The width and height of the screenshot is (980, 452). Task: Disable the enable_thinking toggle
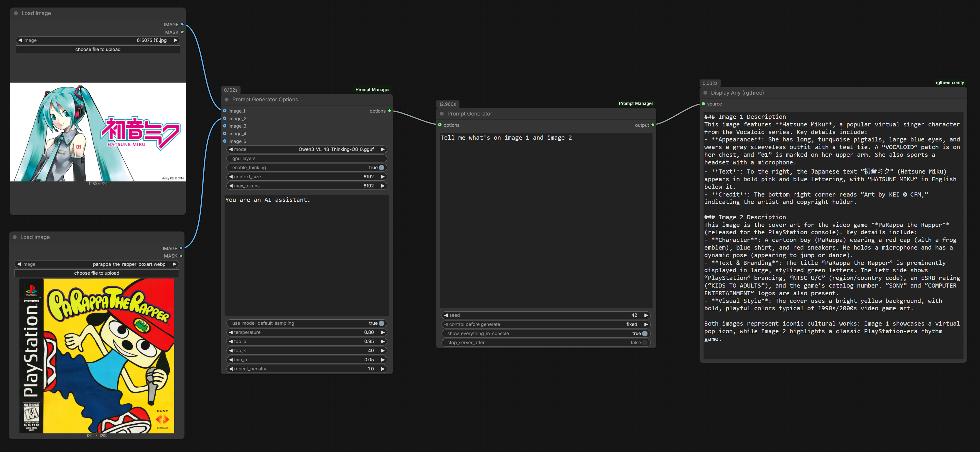[x=381, y=167]
